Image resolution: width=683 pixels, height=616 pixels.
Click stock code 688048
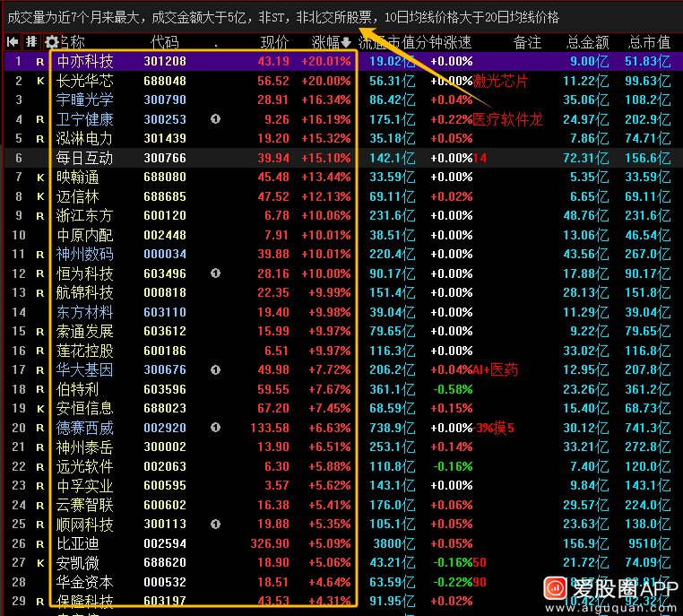(165, 81)
